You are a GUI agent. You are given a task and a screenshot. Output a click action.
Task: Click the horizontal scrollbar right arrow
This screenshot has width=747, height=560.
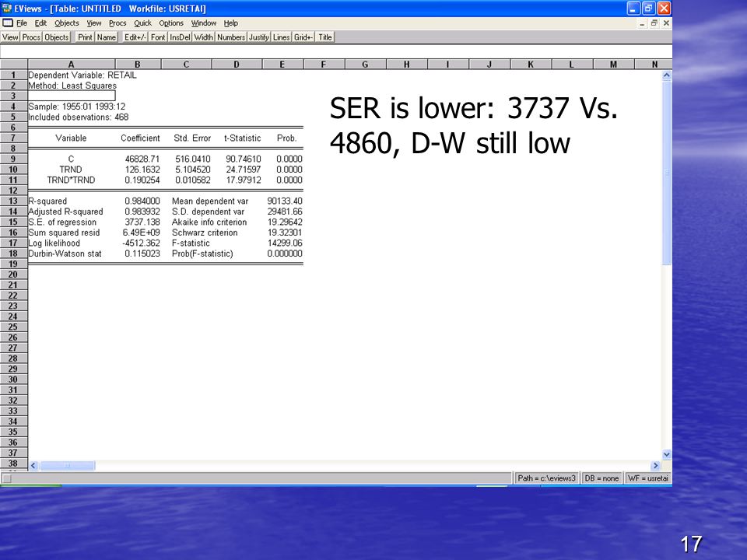(655, 466)
